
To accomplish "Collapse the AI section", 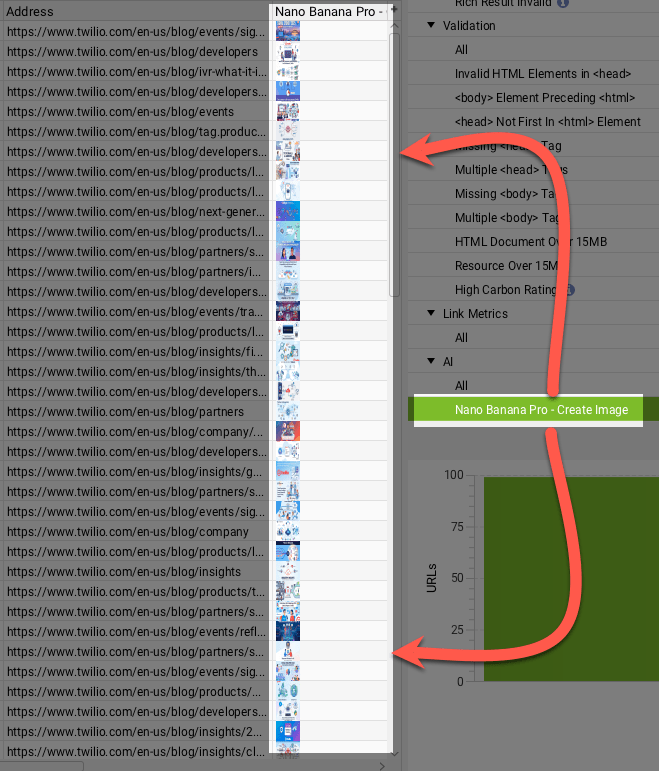I will 431,361.
